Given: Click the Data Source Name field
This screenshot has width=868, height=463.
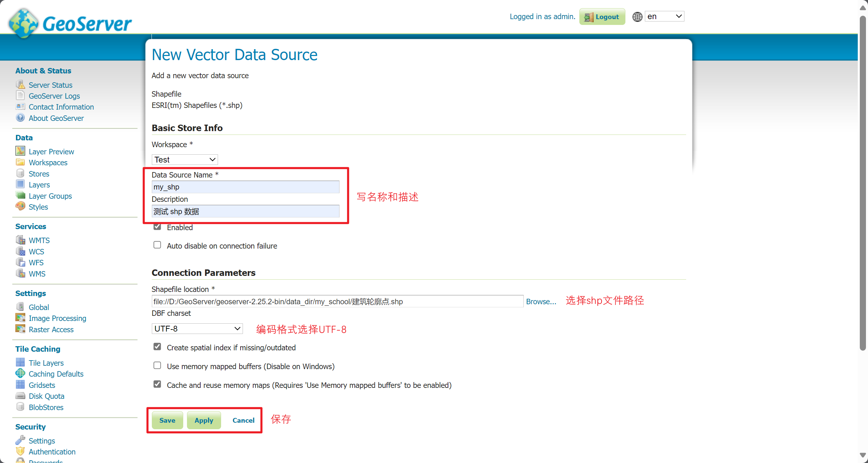Looking at the screenshot, I should (x=245, y=187).
